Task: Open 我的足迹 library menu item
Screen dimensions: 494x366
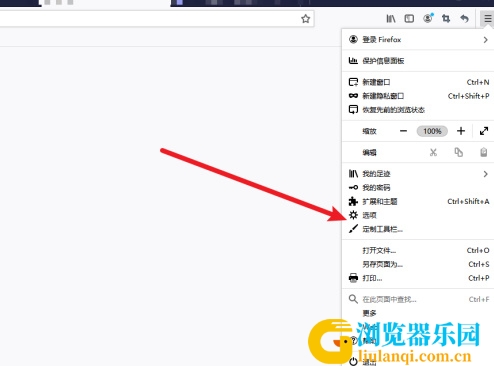Action: [418, 174]
